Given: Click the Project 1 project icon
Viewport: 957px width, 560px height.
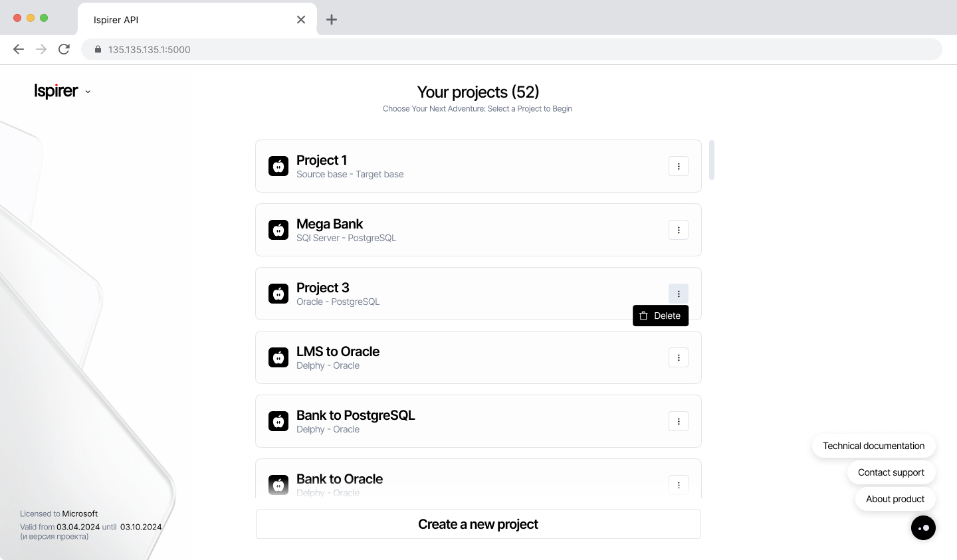Looking at the screenshot, I should tap(278, 165).
